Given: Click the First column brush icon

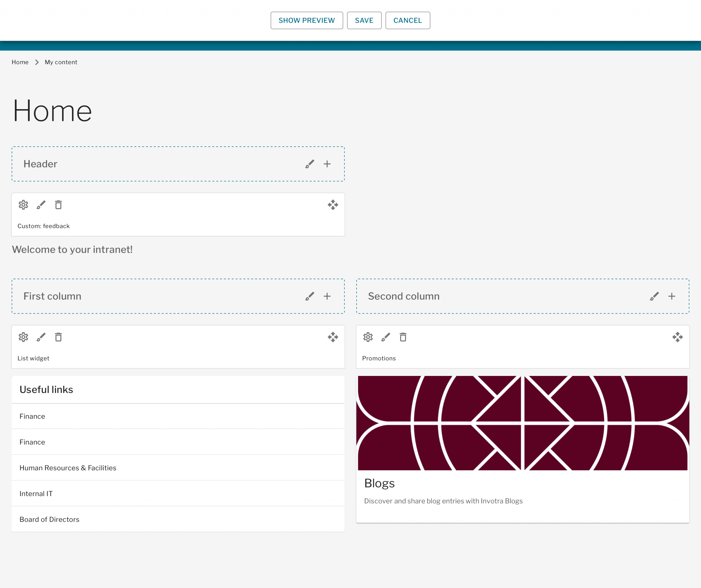Looking at the screenshot, I should [x=309, y=296].
